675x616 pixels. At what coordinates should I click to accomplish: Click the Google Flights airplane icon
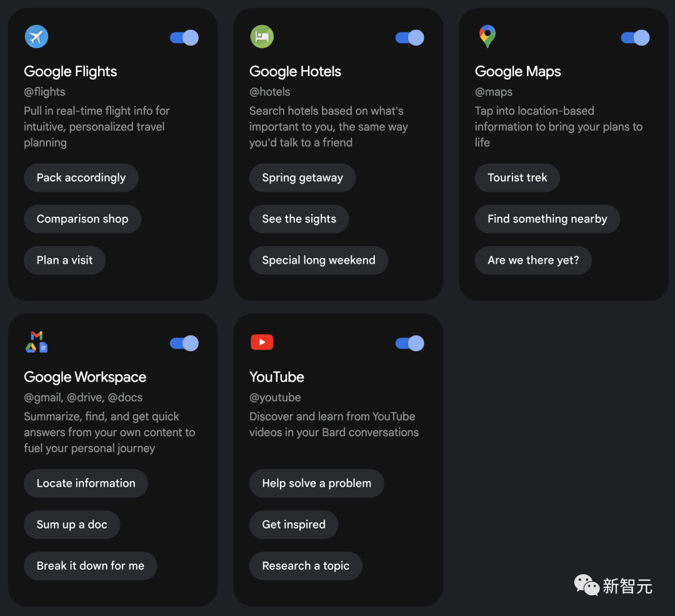37,37
